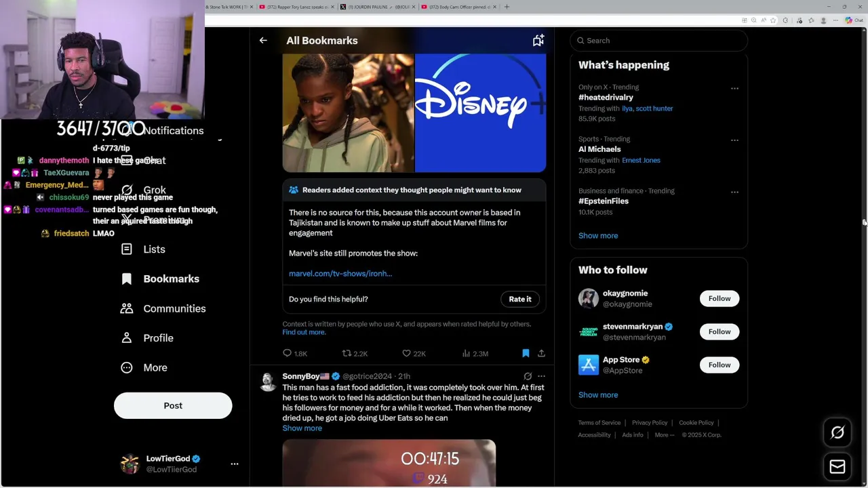Open the Al Michaels trend
Screen dimensions: 868x488
[x=599, y=149]
